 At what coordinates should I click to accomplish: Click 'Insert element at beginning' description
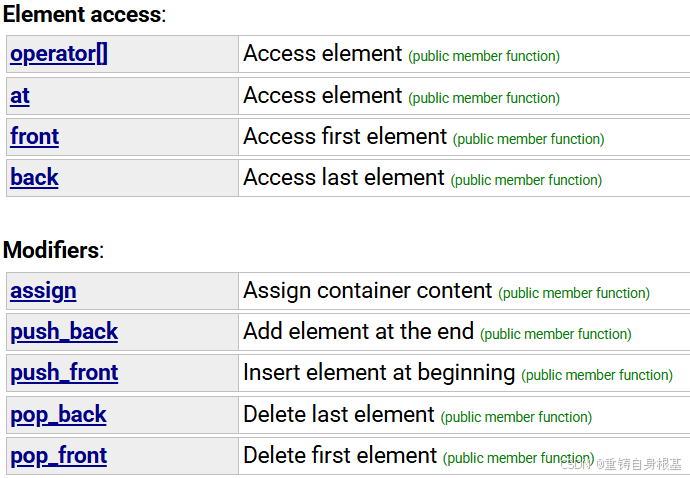pyautogui.click(x=379, y=373)
